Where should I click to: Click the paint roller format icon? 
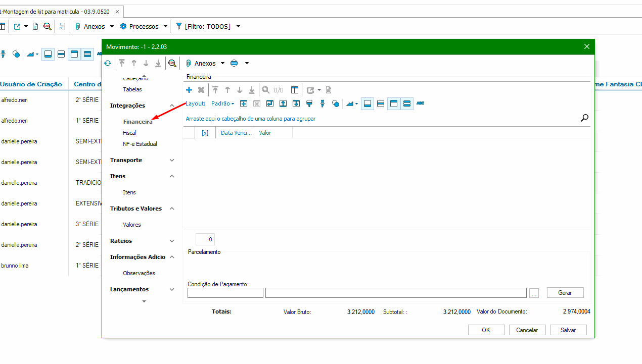pyautogui.click(x=309, y=103)
